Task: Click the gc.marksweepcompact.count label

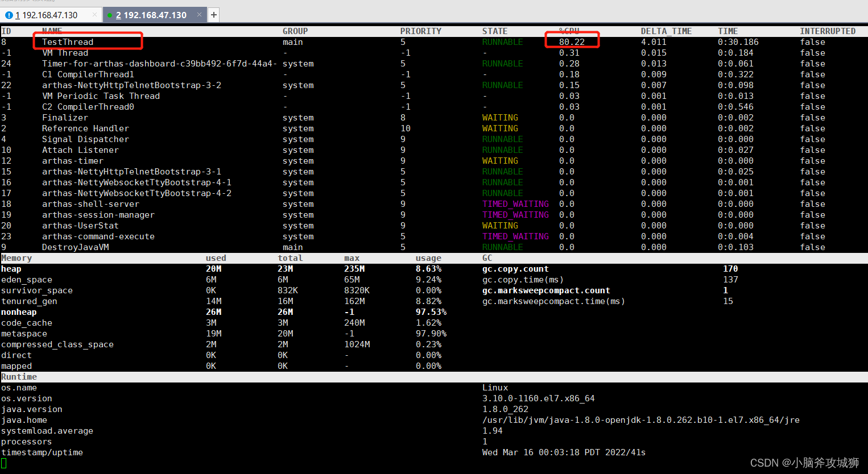Action: [x=546, y=290]
